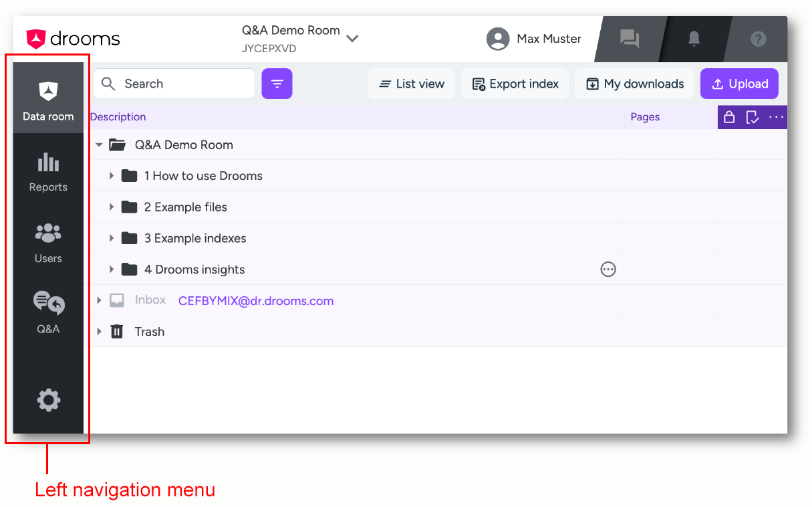The image size is (812, 507).
Task: Click the Inbox tray icon
Action: click(117, 300)
